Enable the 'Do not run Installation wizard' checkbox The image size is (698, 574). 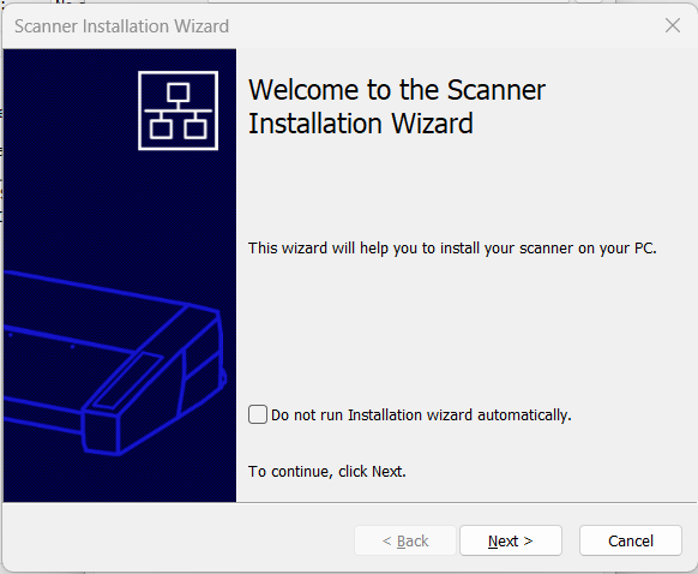258,414
